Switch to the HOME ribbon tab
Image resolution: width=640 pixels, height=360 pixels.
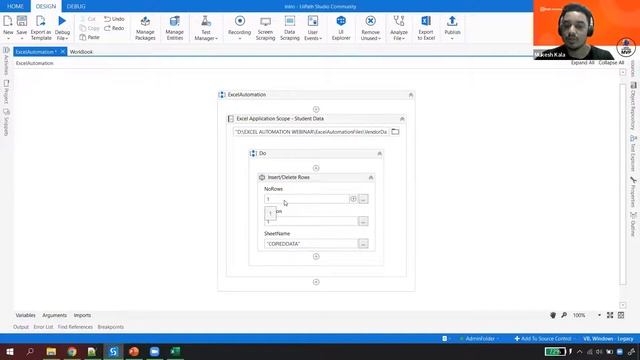pyautogui.click(x=15, y=6)
